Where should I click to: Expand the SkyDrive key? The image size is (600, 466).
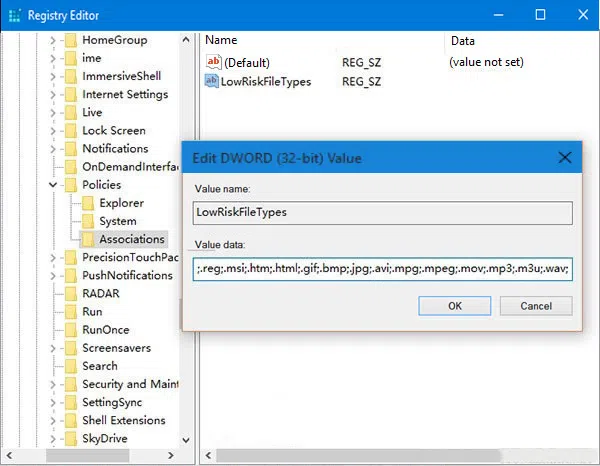[53, 439]
